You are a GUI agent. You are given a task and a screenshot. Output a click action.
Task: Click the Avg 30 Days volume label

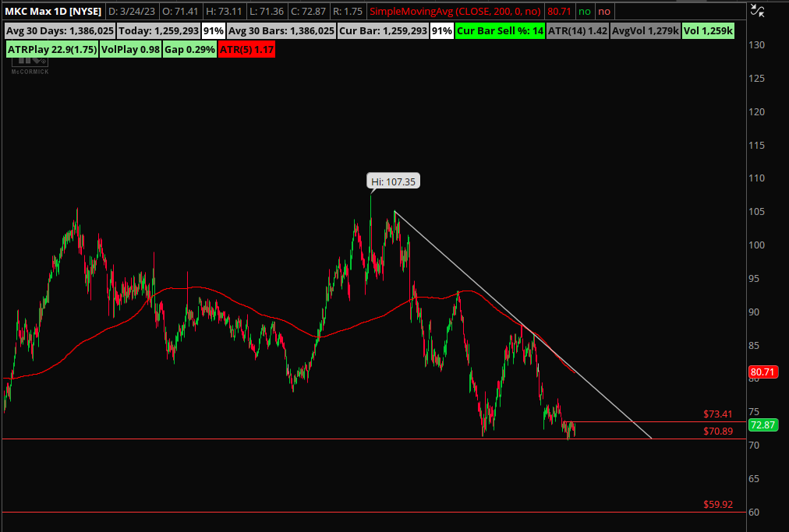tap(61, 30)
